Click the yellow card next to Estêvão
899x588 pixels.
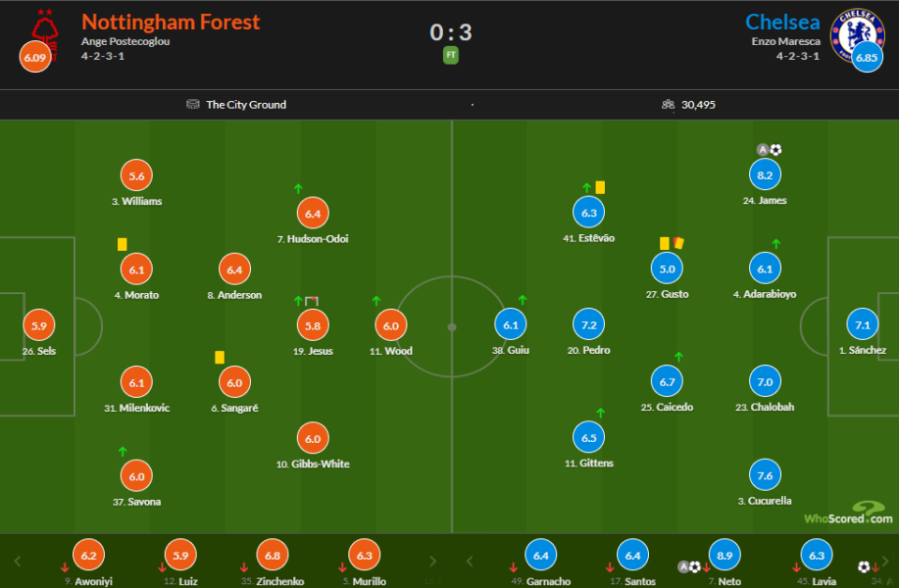pos(600,187)
